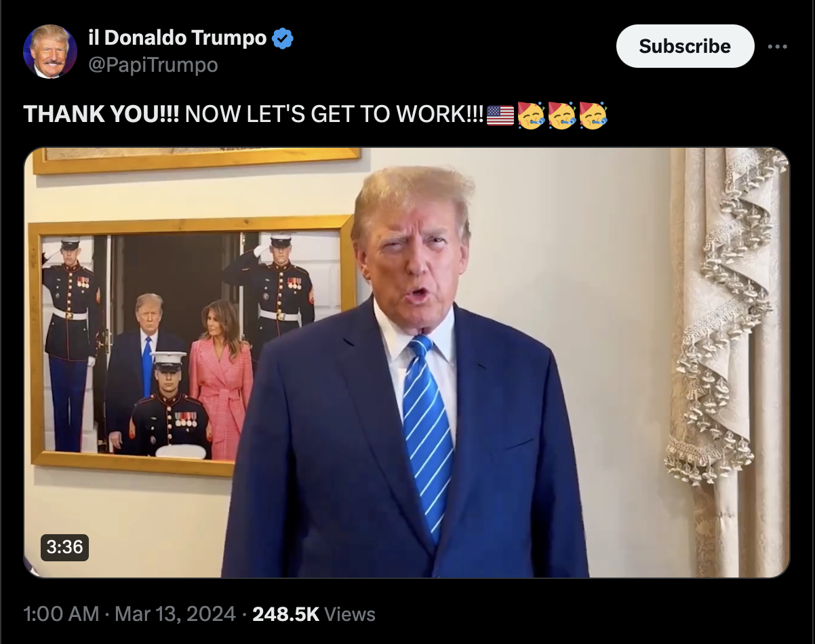Click the first party face emoji

[x=531, y=115]
